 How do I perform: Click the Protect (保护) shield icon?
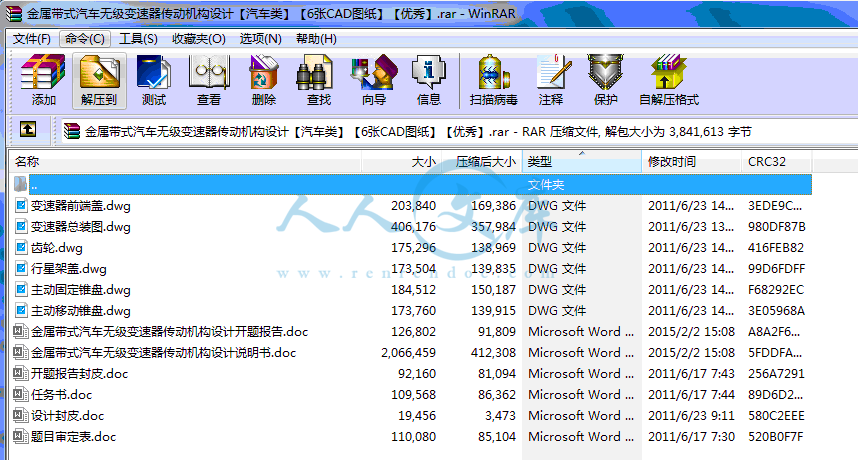pyautogui.click(x=605, y=80)
